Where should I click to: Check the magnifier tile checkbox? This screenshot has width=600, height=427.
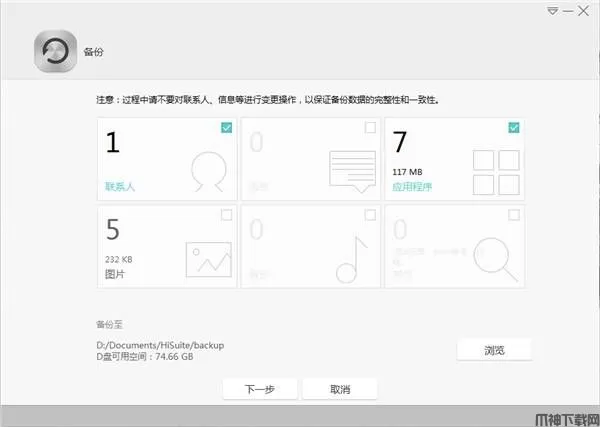click(x=514, y=215)
